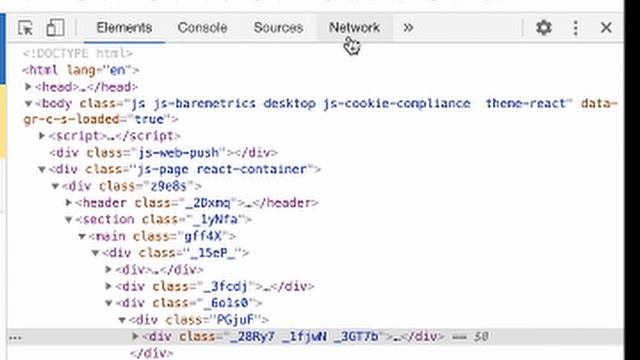Switch to the Sources tab
The width and height of the screenshot is (640, 360).
click(278, 28)
